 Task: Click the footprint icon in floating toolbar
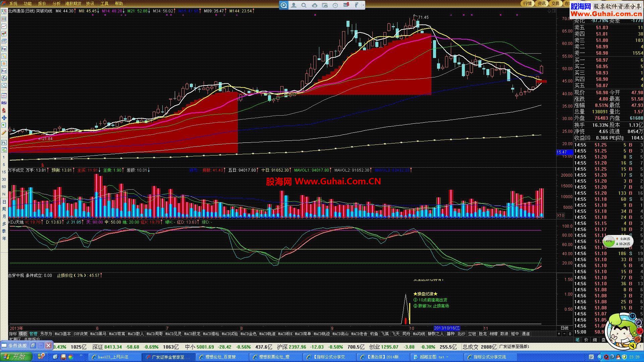[x=357, y=5]
